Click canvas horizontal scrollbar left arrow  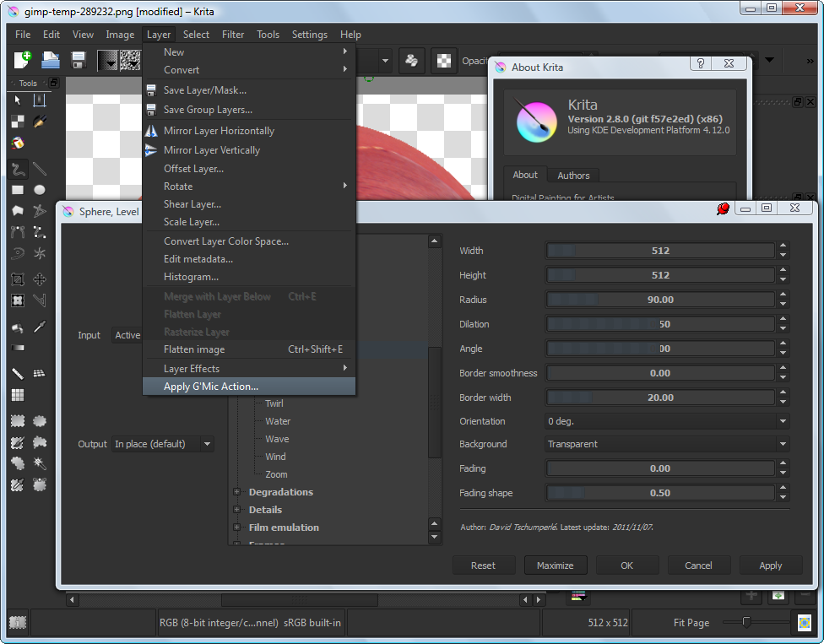coord(72,600)
